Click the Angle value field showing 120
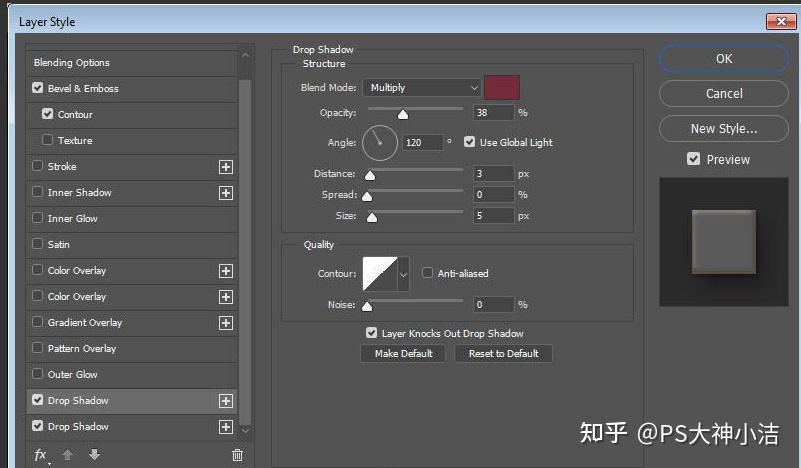Image resolution: width=801 pixels, height=468 pixels. (422, 143)
